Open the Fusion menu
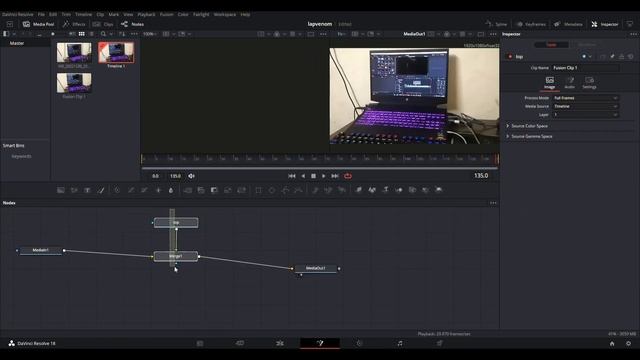Viewport: 640px width, 360px height. [167, 14]
